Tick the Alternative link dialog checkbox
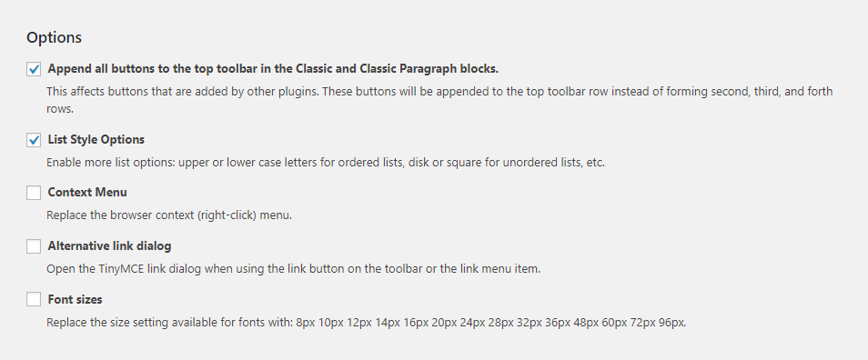The image size is (868, 360). click(x=34, y=246)
